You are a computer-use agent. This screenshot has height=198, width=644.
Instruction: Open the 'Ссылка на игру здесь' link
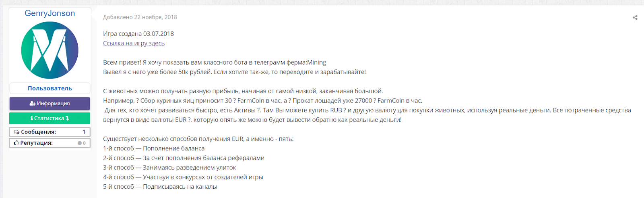(x=134, y=44)
